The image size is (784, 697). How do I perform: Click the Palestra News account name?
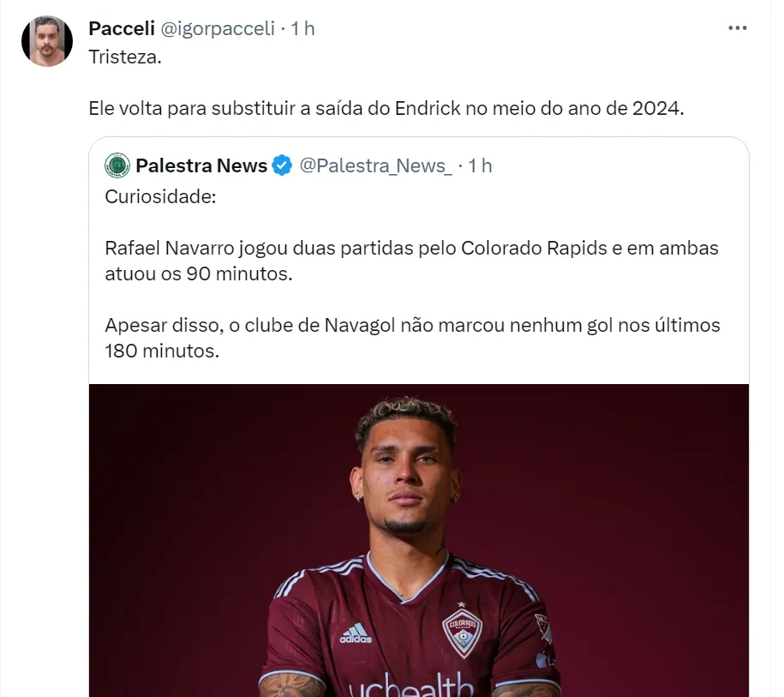[201, 165]
